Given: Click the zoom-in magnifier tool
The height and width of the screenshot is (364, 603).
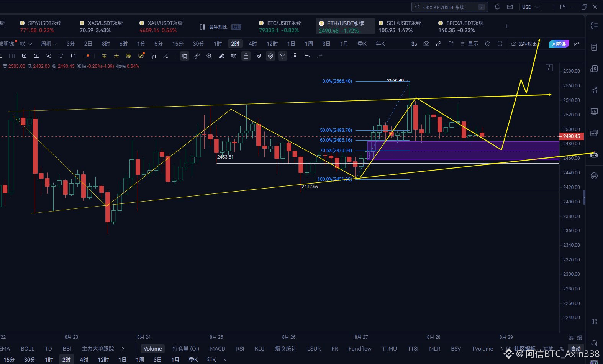Looking at the screenshot, I should (x=209, y=56).
